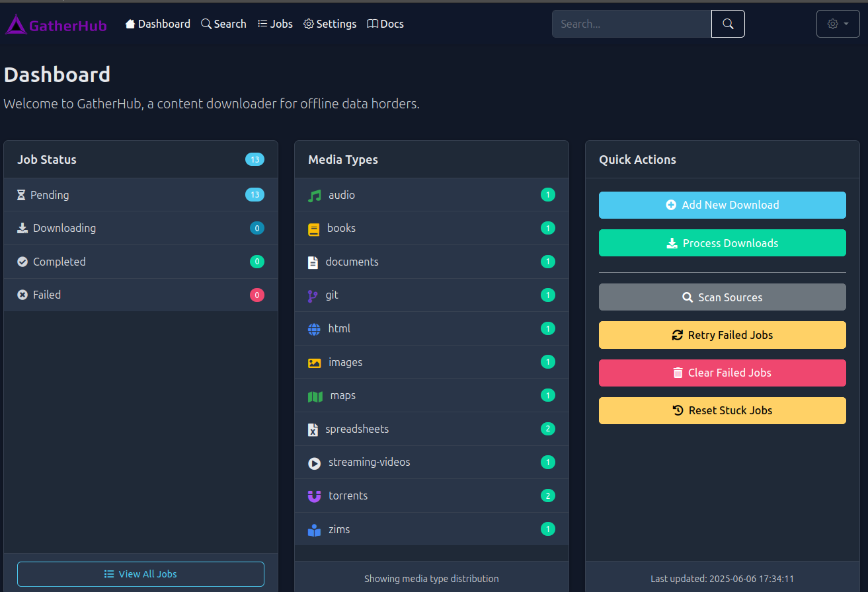Open the Jobs page from the navbar

(275, 23)
